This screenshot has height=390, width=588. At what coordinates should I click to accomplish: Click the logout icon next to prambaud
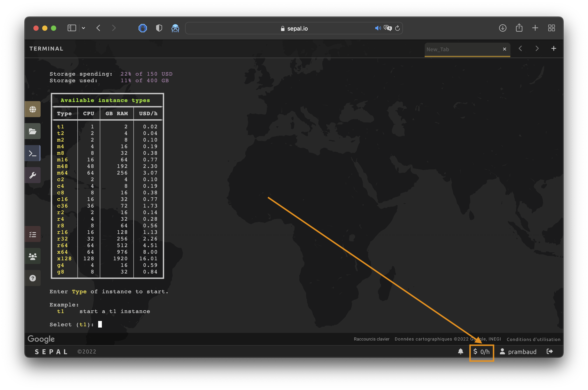pos(550,352)
